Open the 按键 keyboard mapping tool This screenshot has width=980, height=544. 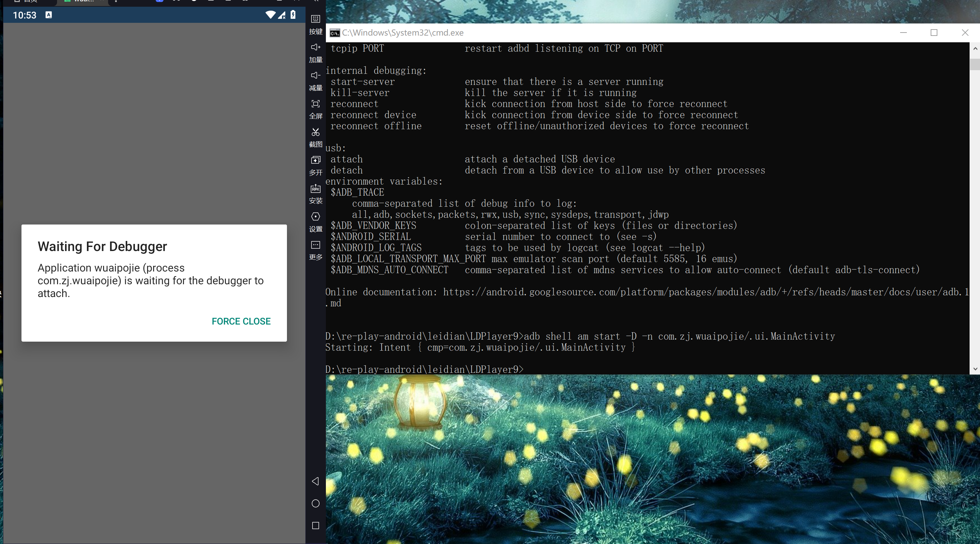[x=315, y=19]
